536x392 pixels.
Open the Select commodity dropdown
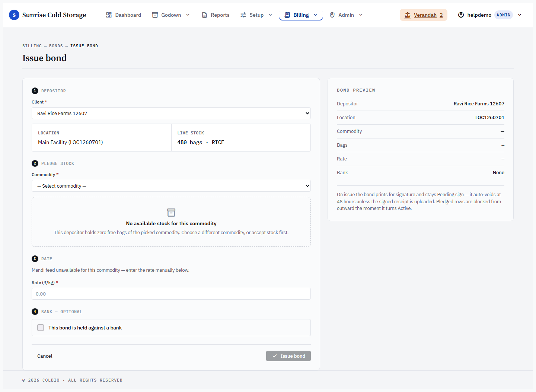coord(171,186)
